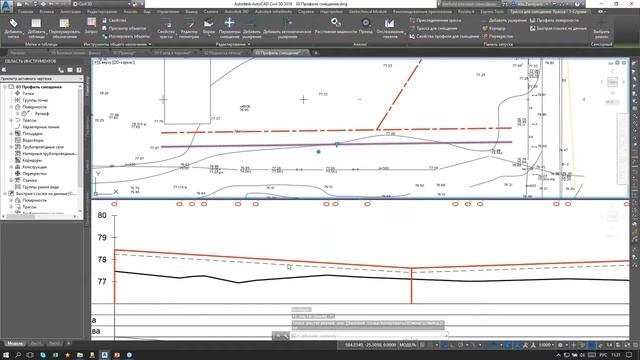640x360 pixels.
Task: Open Свойства in the general tools group
Action: (x=114, y=20)
